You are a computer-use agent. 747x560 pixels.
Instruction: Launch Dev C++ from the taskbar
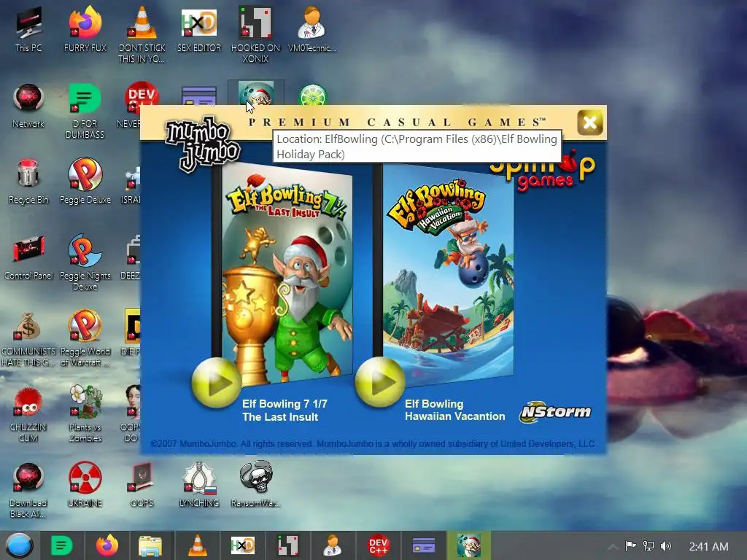[x=379, y=545]
